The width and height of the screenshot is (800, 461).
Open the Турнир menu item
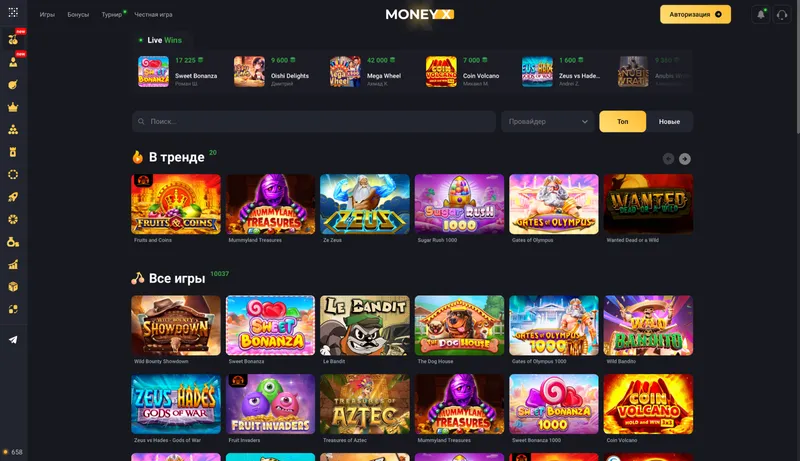click(x=112, y=15)
